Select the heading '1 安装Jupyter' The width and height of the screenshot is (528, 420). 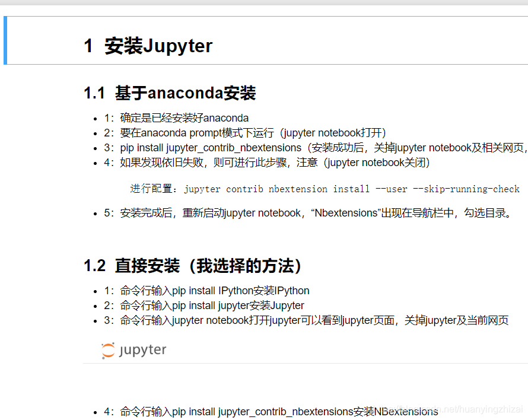point(148,46)
